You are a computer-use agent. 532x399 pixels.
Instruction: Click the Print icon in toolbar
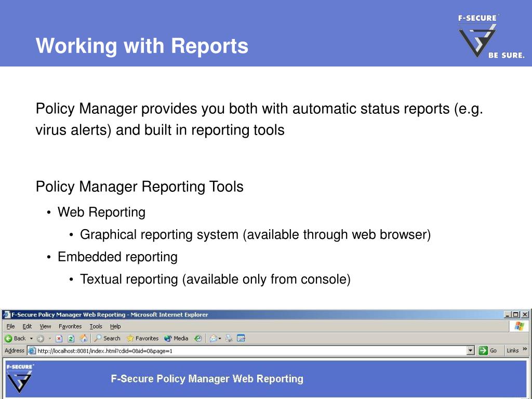(229, 338)
